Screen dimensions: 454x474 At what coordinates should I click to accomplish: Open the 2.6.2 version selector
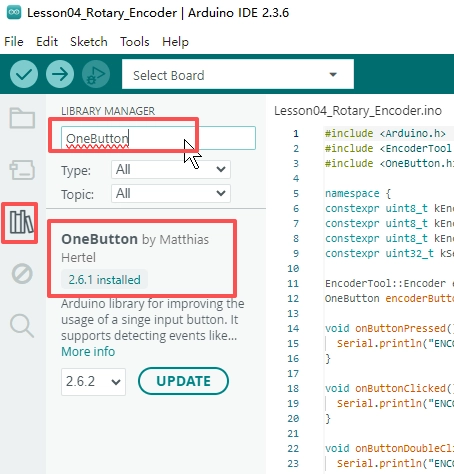pyautogui.click(x=93, y=382)
